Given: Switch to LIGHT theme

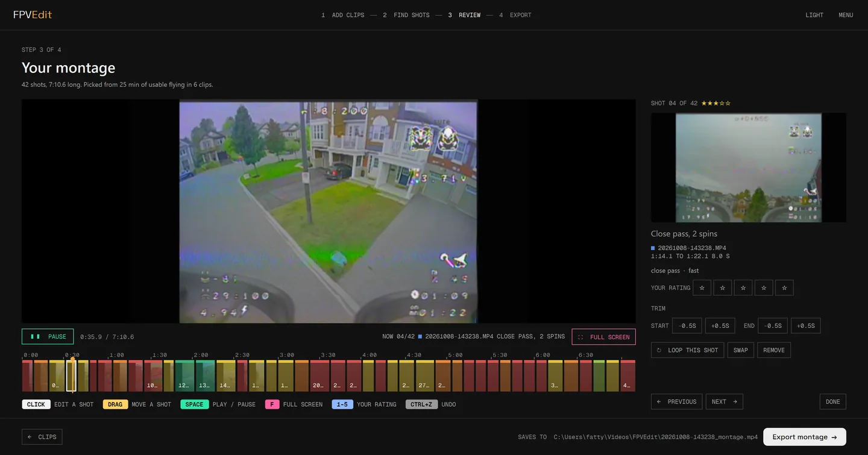Looking at the screenshot, I should [x=814, y=15].
